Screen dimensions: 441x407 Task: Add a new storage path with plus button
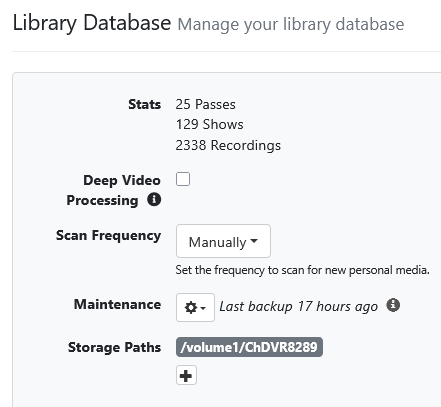click(186, 375)
